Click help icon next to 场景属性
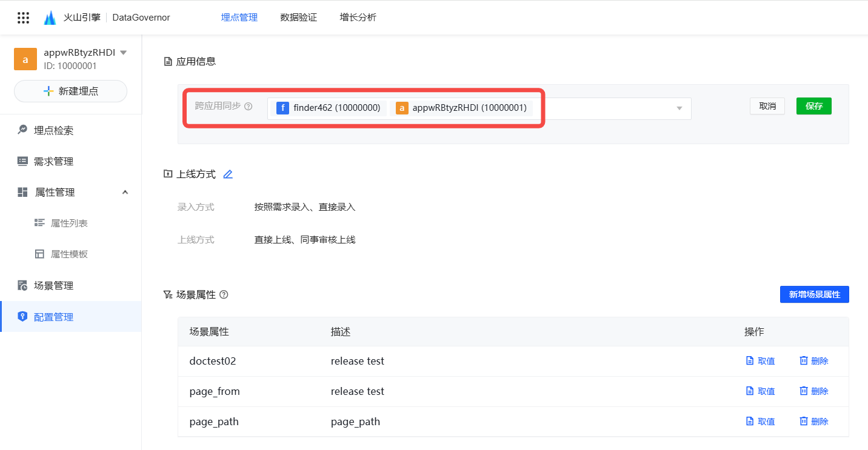 point(224,295)
